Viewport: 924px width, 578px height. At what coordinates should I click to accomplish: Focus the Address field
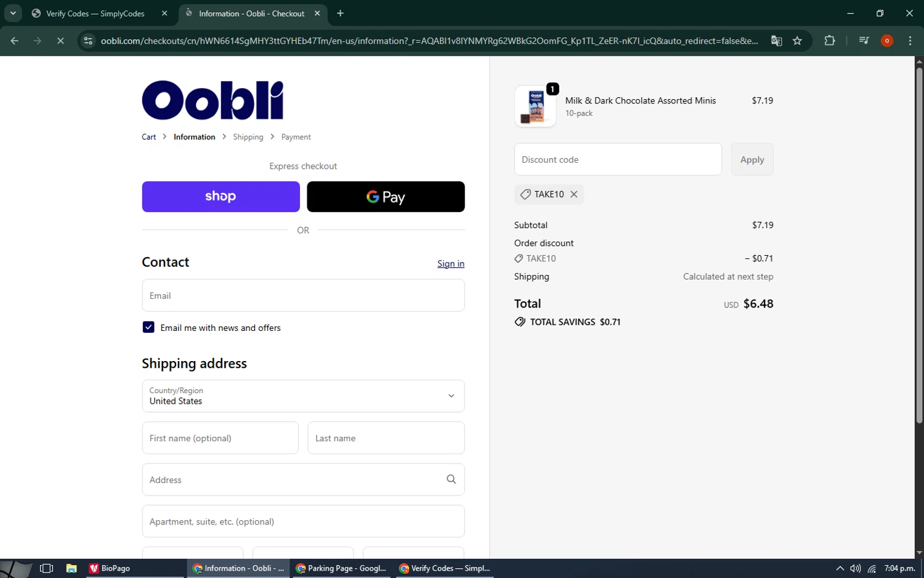[x=303, y=479]
